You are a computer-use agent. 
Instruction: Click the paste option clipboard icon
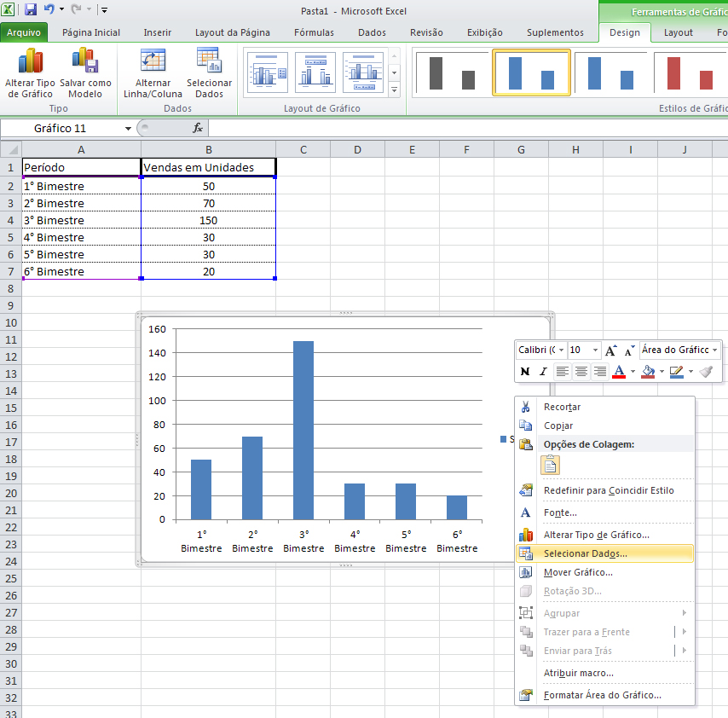(x=550, y=465)
